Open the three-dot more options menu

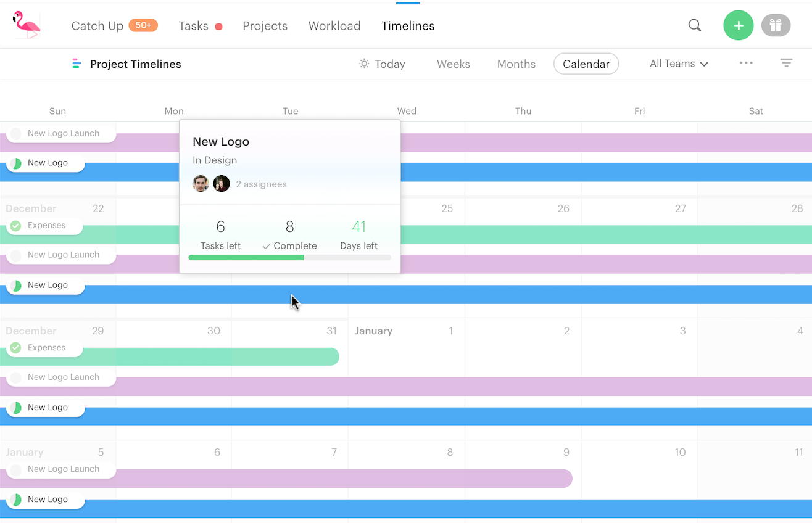746,63
